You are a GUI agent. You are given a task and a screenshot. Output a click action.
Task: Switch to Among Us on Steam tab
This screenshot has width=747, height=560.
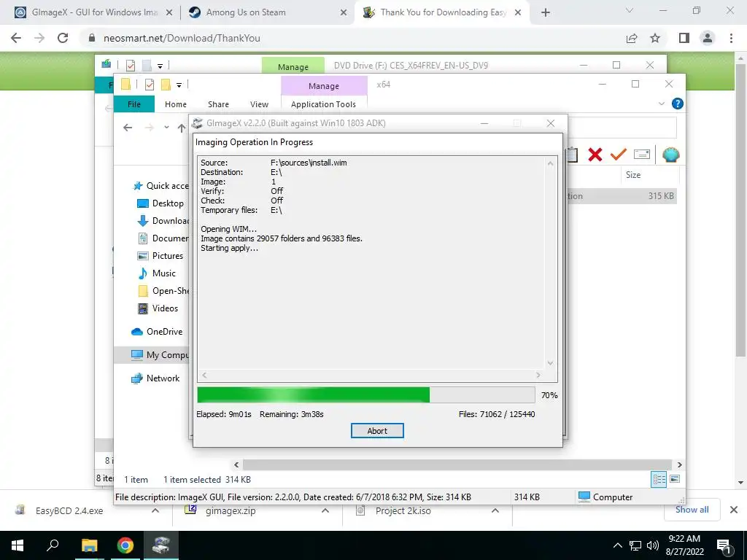tap(267, 12)
